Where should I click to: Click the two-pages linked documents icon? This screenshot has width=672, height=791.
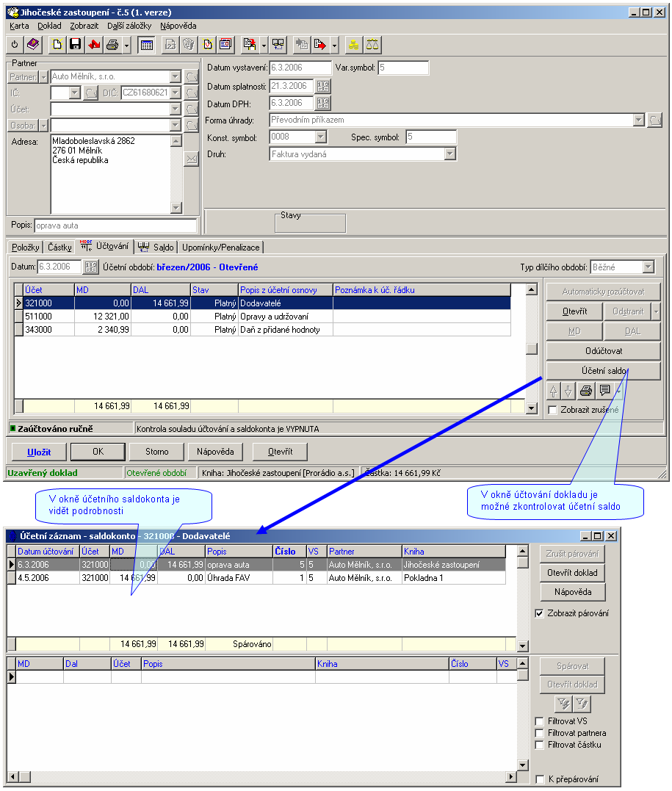point(278,45)
